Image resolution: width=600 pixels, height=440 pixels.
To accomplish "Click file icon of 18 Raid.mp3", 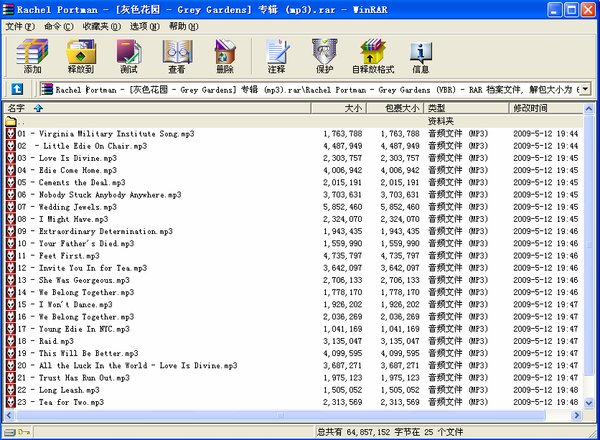I will 11,341.
